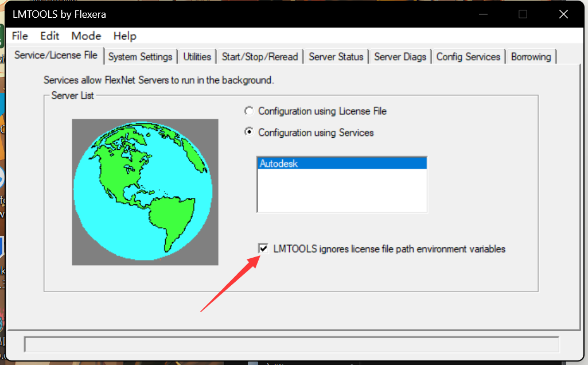
Task: Maximize the LMTOOLS window
Action: coord(523,14)
